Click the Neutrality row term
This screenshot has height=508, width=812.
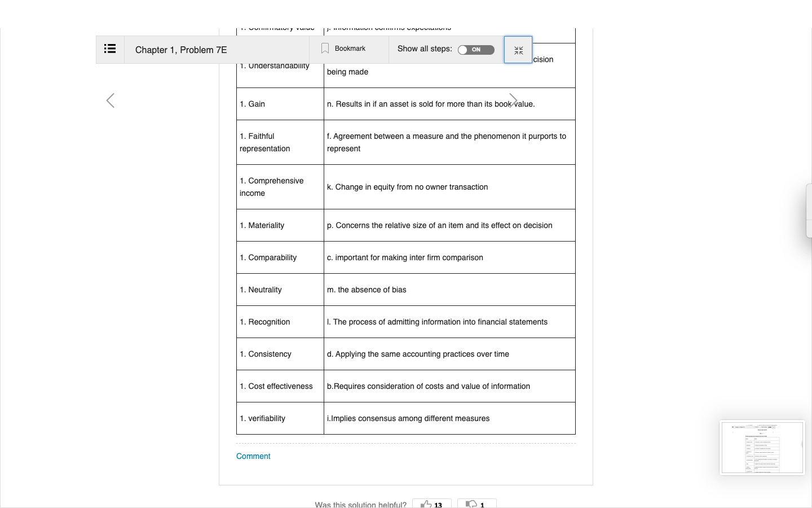point(261,290)
